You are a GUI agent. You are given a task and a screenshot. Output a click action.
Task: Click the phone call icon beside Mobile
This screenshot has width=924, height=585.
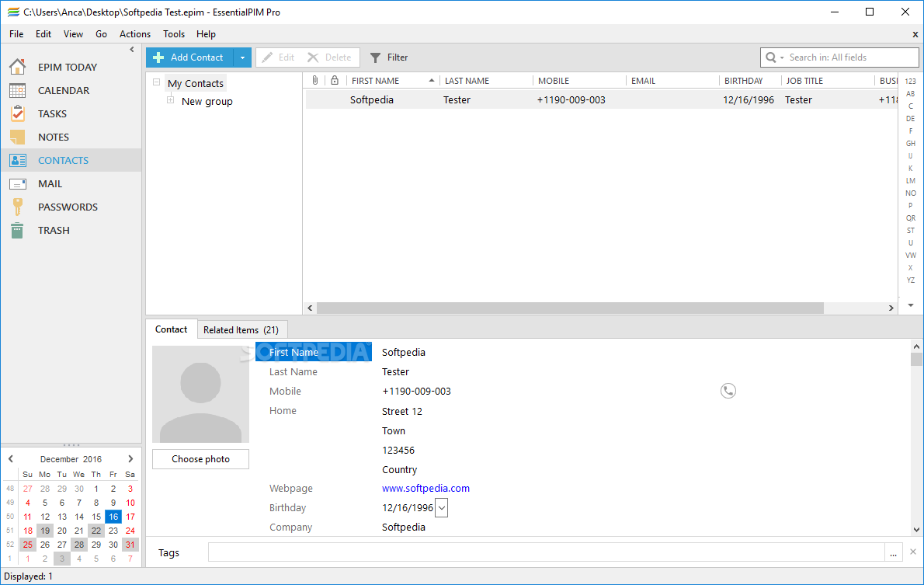tap(728, 391)
